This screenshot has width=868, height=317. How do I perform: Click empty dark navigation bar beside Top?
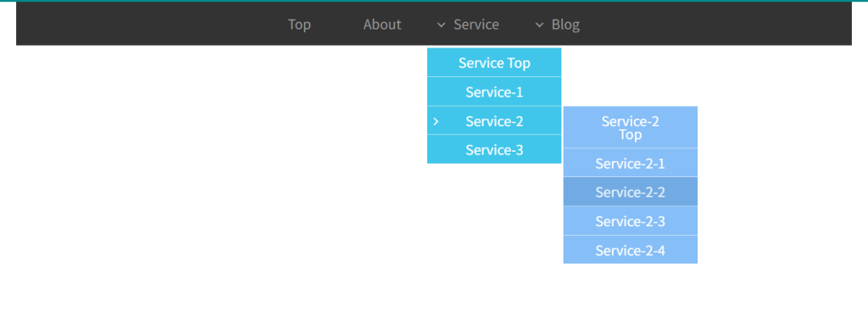pos(149,25)
